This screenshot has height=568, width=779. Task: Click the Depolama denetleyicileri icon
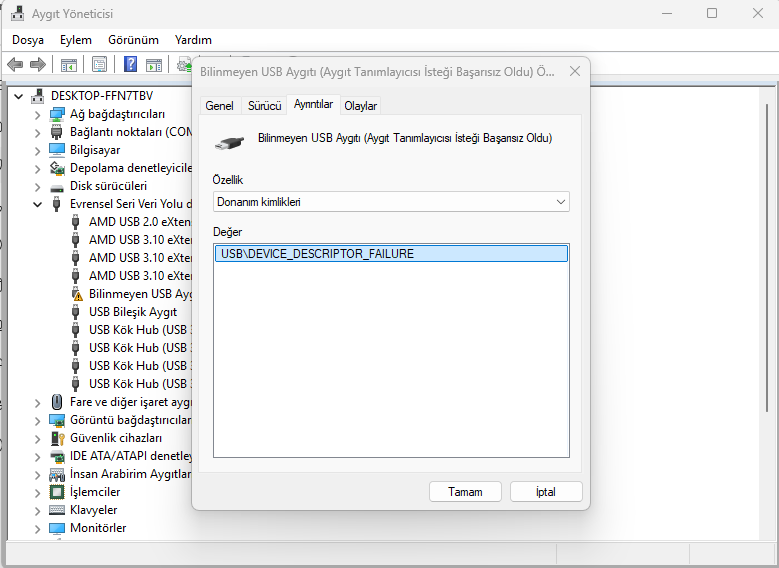(57, 168)
